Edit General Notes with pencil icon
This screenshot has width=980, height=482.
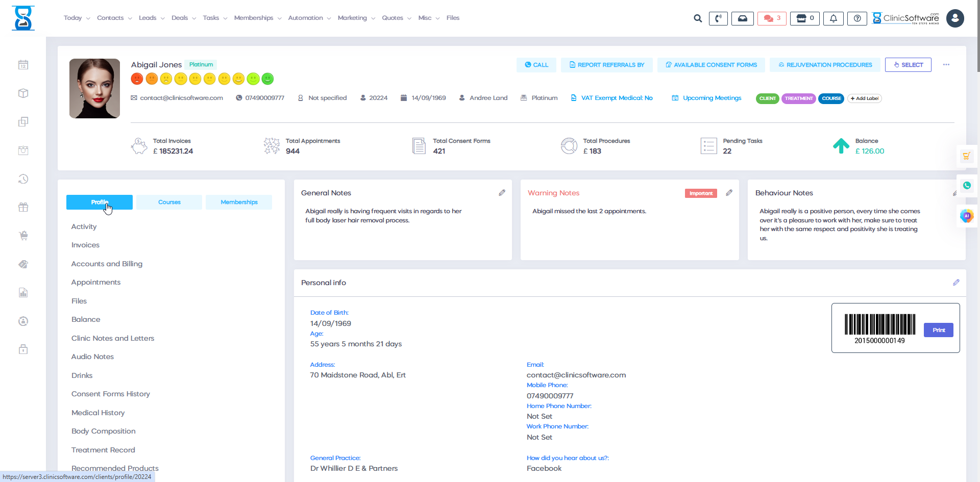tap(502, 193)
